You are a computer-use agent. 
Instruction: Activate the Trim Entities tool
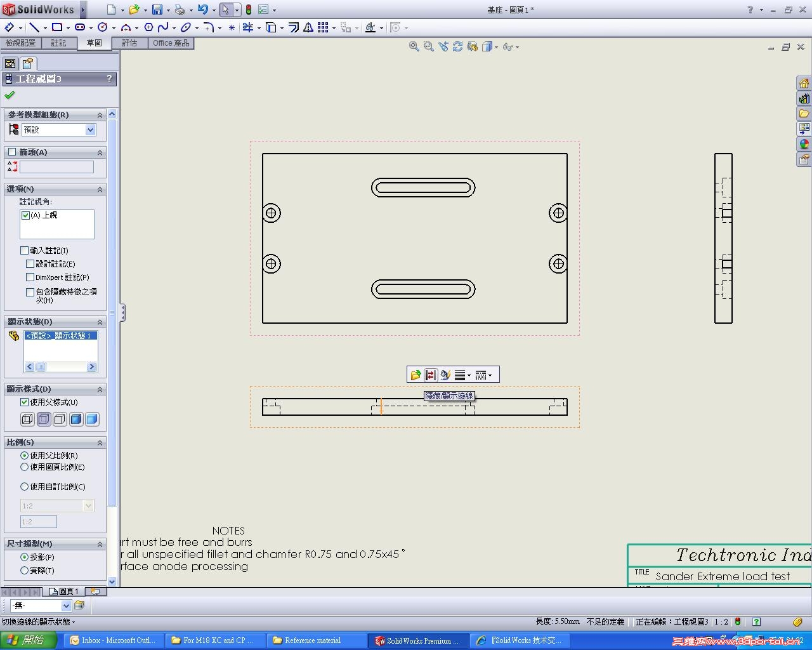point(248,27)
